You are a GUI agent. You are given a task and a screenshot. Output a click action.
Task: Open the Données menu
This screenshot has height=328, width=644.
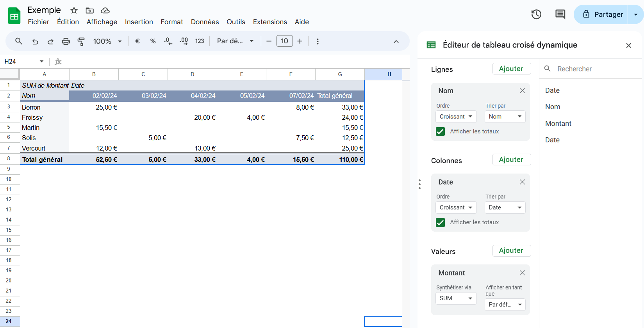tap(205, 22)
